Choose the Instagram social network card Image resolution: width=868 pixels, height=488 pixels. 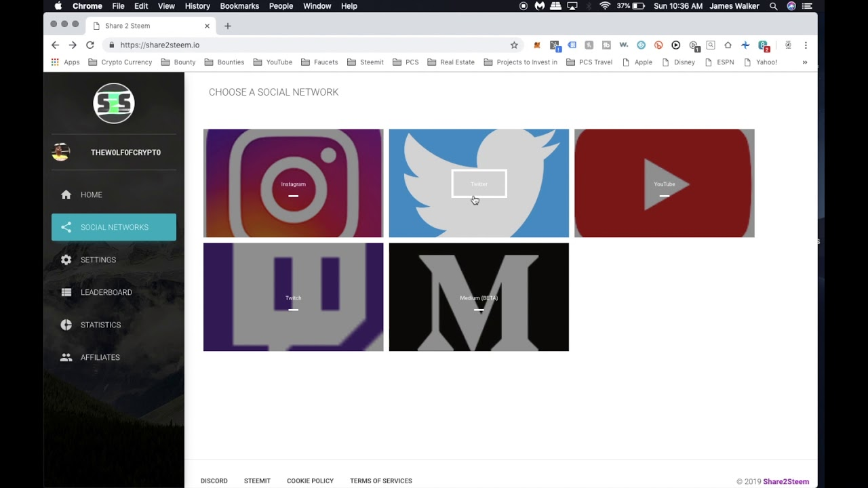click(293, 183)
